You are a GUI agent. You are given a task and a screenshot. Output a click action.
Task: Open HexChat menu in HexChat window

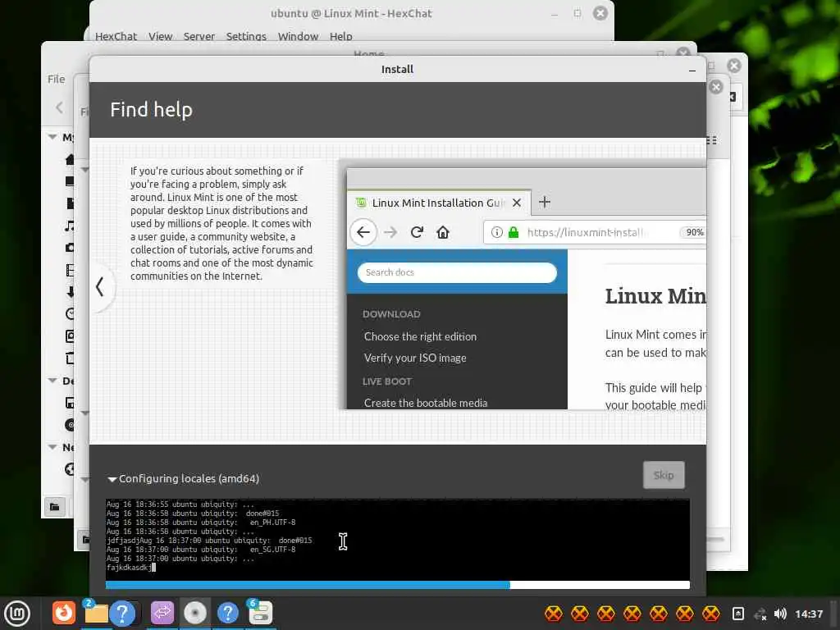click(116, 36)
